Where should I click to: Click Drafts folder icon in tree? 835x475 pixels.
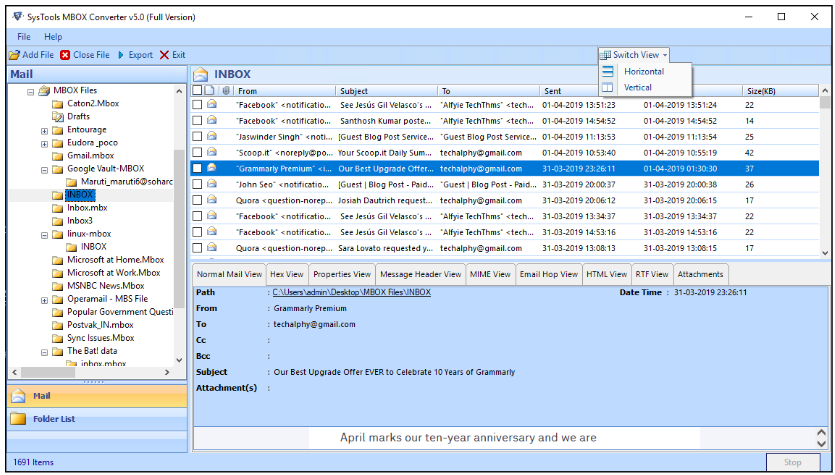tap(58, 117)
